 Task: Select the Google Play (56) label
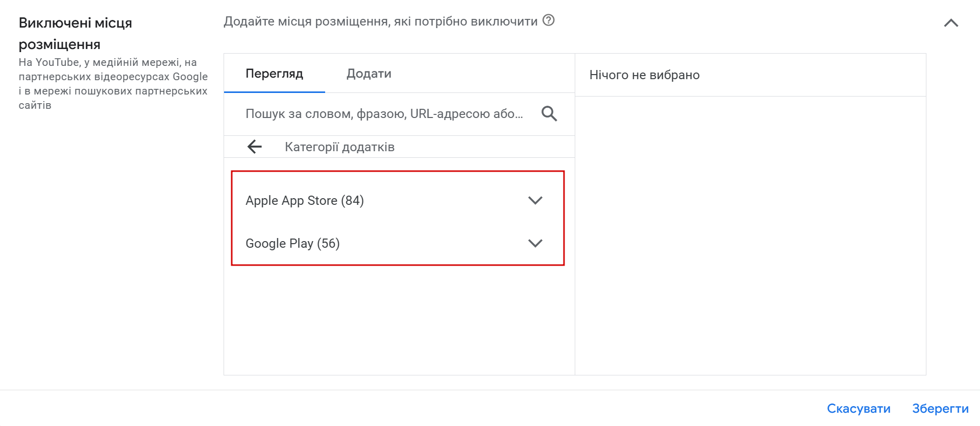coord(292,244)
